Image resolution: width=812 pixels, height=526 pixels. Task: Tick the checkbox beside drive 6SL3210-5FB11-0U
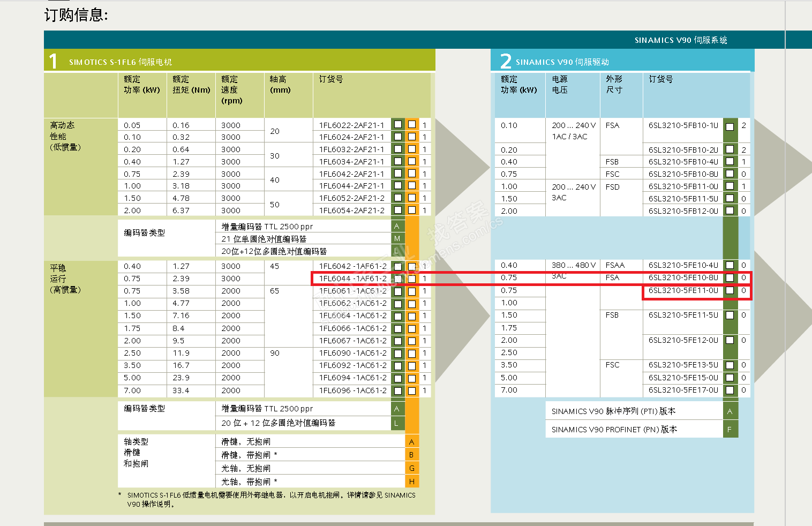point(730,186)
